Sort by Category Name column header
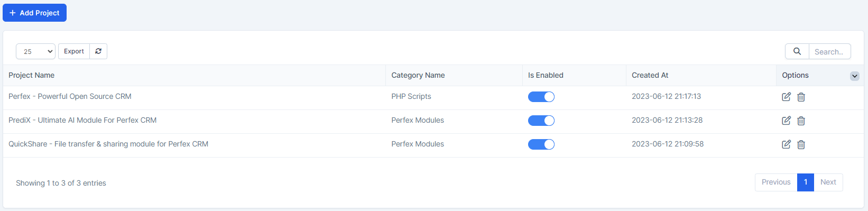Viewport: 868px width, 211px height. point(418,75)
